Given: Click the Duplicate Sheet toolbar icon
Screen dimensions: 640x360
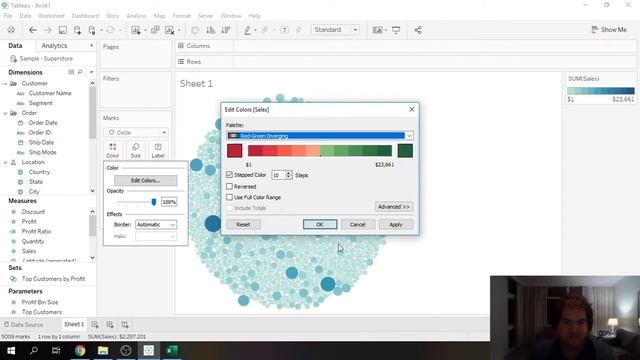Looking at the screenshot, I should pos(155,30).
